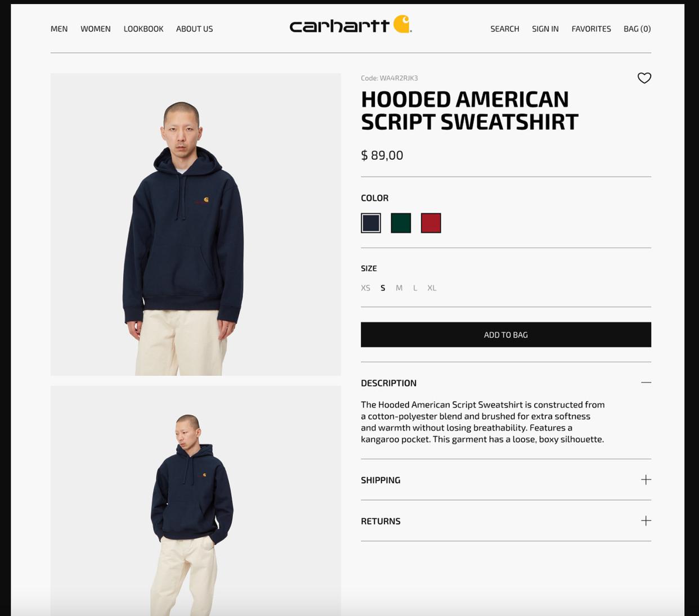The height and width of the screenshot is (616, 699).
Task: Expand the Returns section plus icon
Action: point(646,521)
